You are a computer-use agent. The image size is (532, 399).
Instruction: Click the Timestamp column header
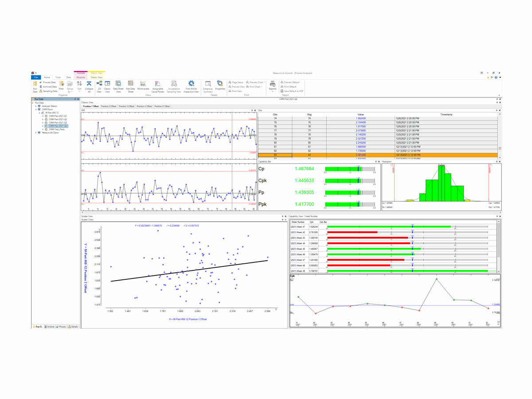point(446,114)
